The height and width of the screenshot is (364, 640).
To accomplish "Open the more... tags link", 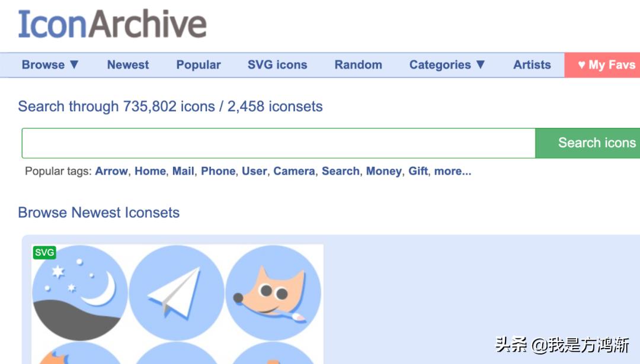I will 453,171.
